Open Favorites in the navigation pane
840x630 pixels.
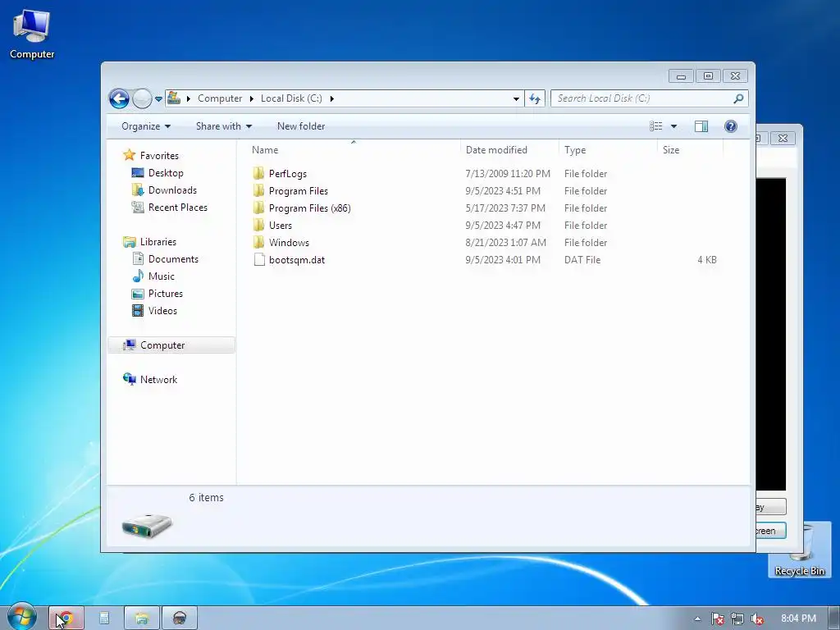159,156
